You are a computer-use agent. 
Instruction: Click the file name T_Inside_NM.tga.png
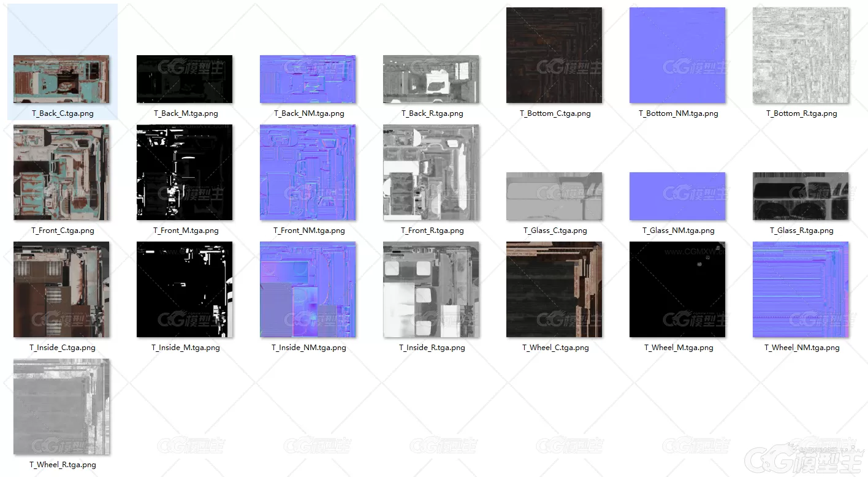309,348
